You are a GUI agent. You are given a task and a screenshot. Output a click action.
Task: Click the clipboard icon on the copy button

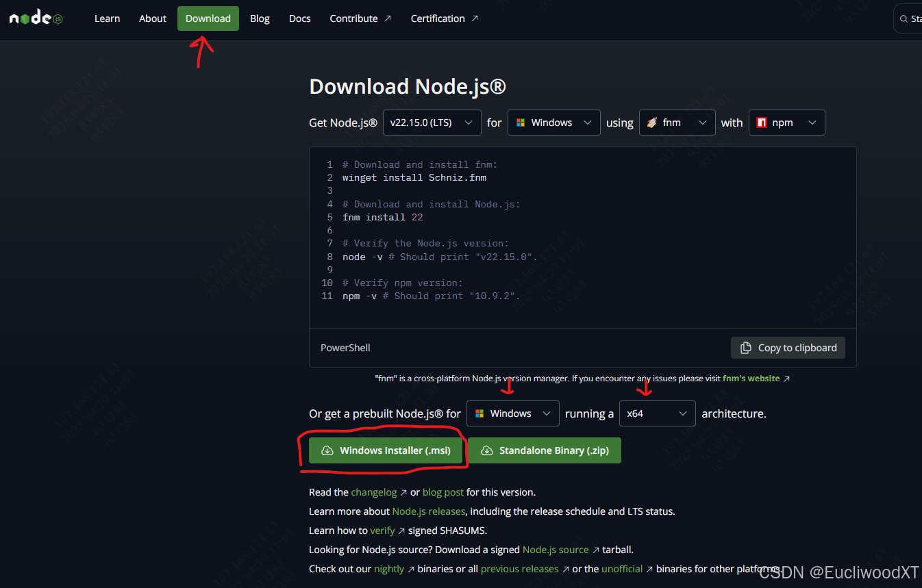coord(745,348)
